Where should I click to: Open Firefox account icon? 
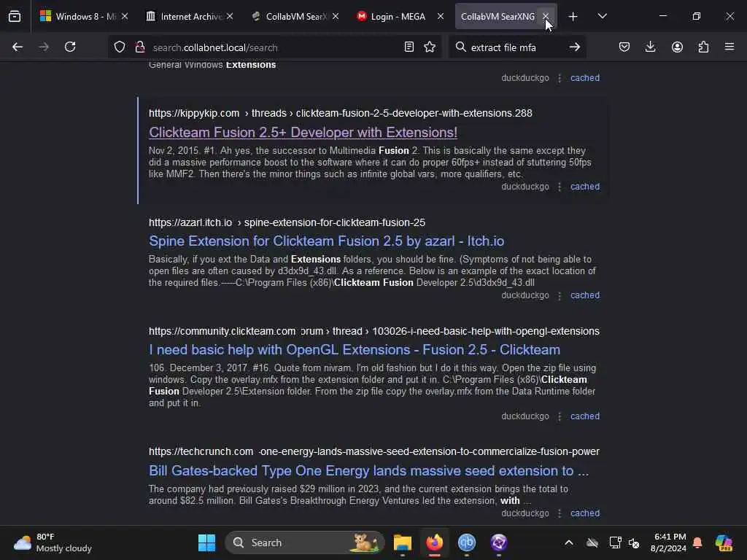coord(677,47)
